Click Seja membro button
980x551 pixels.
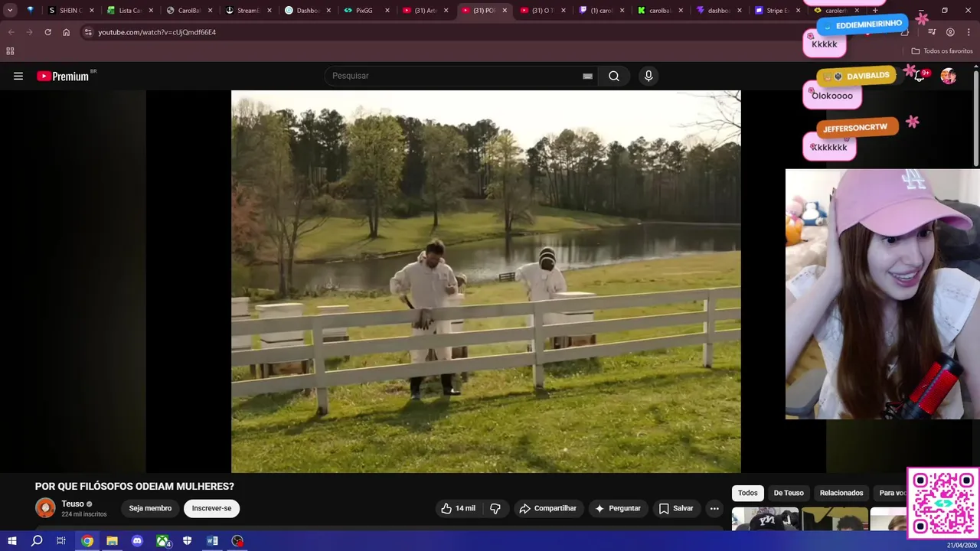click(150, 508)
